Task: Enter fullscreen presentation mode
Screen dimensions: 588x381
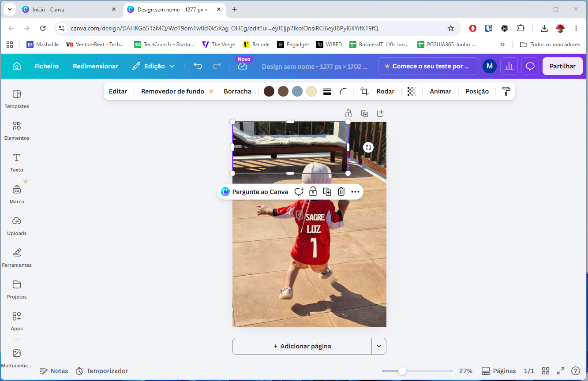Action: pos(561,371)
